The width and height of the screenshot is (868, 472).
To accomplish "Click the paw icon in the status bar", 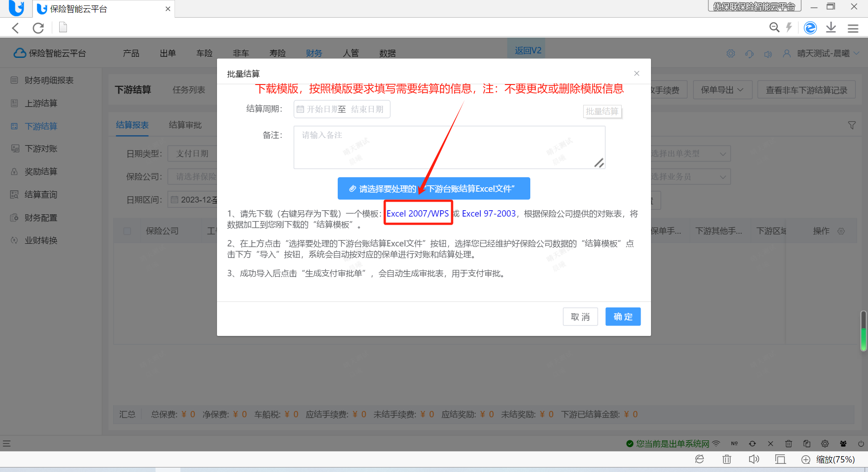I will [843, 444].
